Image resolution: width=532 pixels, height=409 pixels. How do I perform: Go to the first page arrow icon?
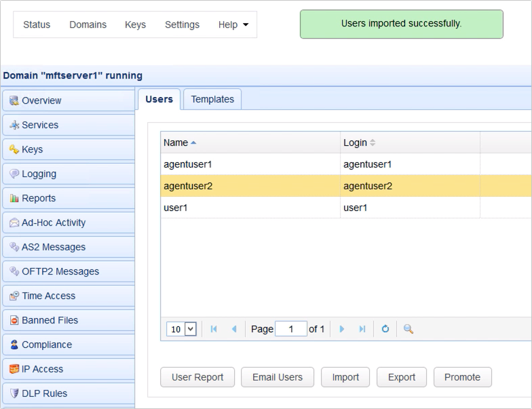click(214, 329)
